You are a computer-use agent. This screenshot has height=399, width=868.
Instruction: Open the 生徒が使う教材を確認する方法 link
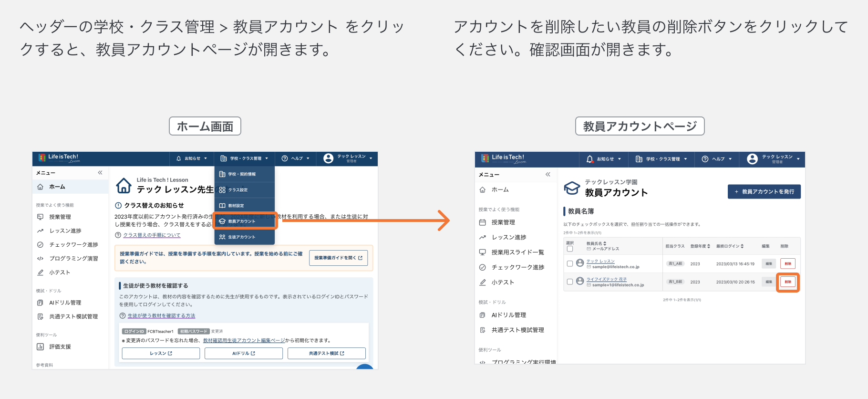coord(161,315)
